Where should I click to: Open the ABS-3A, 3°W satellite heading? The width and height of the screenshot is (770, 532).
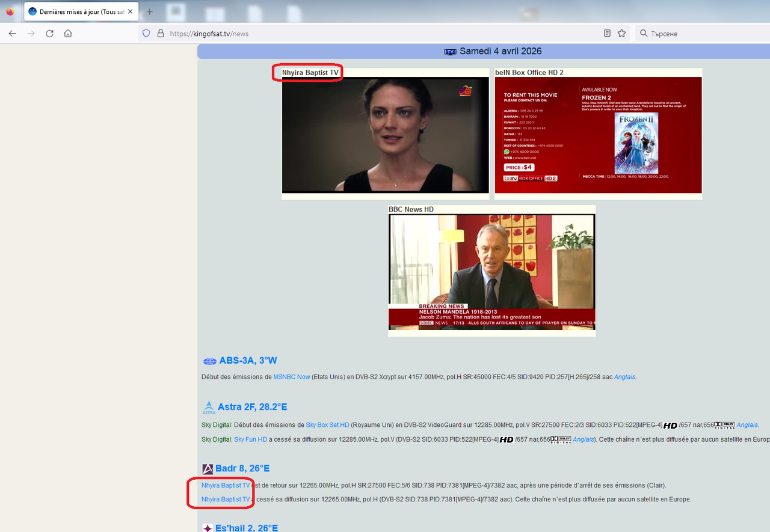248,361
